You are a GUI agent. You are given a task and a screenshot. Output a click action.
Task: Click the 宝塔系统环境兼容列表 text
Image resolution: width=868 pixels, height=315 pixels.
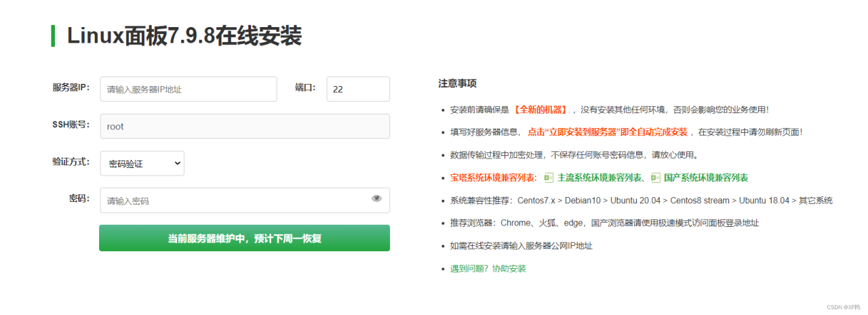pyautogui.click(x=493, y=177)
